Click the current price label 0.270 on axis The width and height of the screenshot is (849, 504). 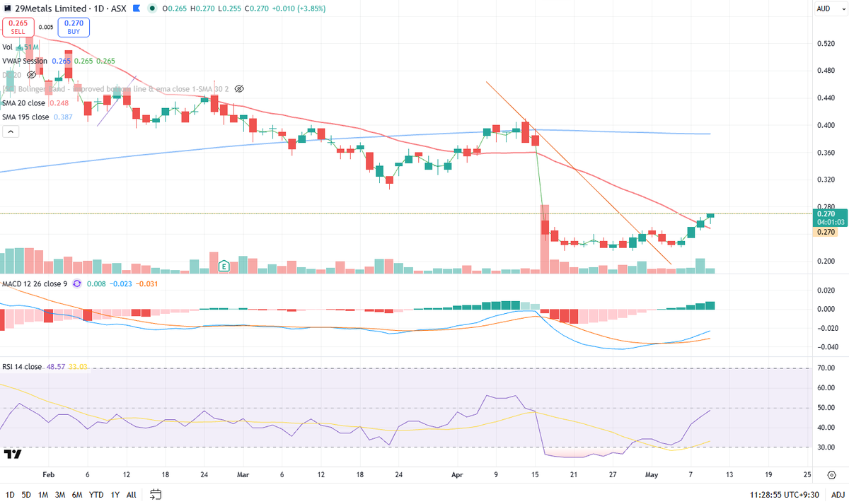tap(826, 214)
